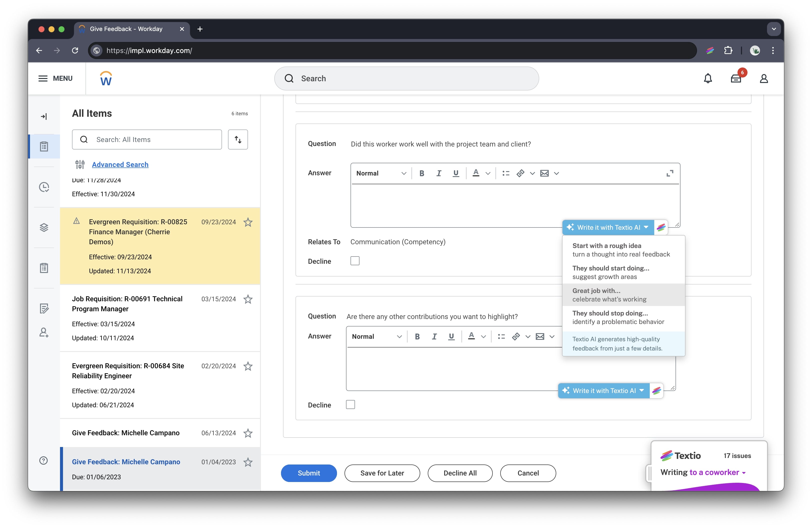Apply bold formatting in the first answer editor

click(422, 173)
